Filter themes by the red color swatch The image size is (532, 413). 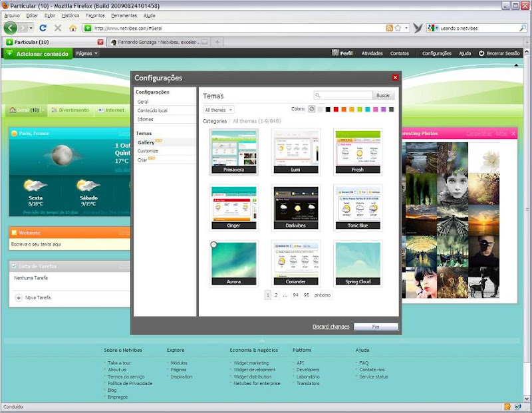pos(336,109)
